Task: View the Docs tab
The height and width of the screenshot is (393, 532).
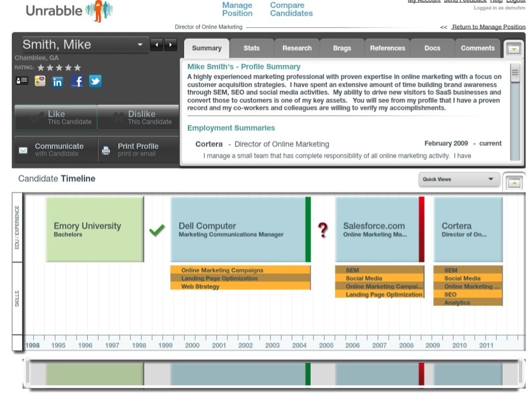Action: [432, 48]
